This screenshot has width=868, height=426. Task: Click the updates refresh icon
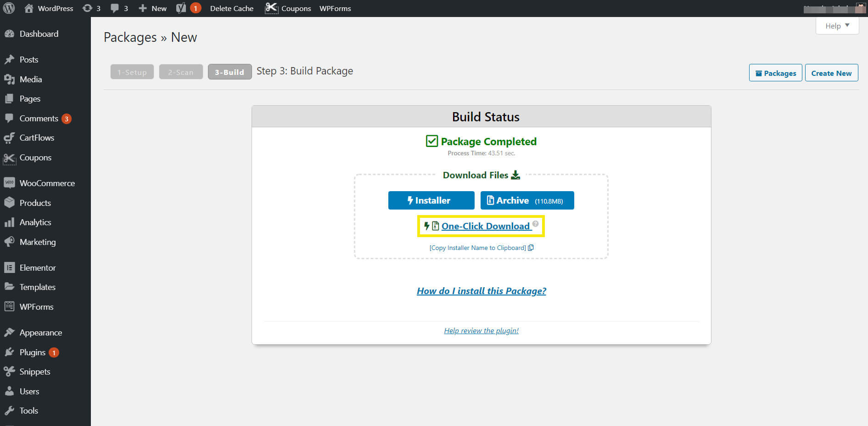(x=87, y=8)
